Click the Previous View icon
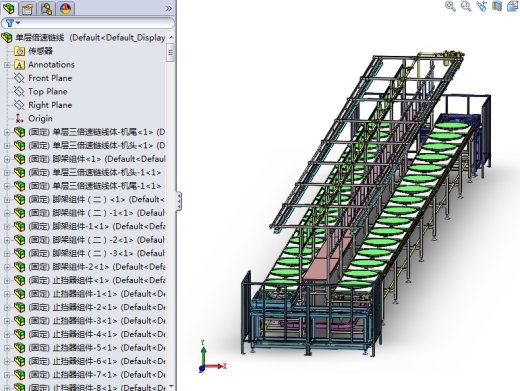 point(481,6)
